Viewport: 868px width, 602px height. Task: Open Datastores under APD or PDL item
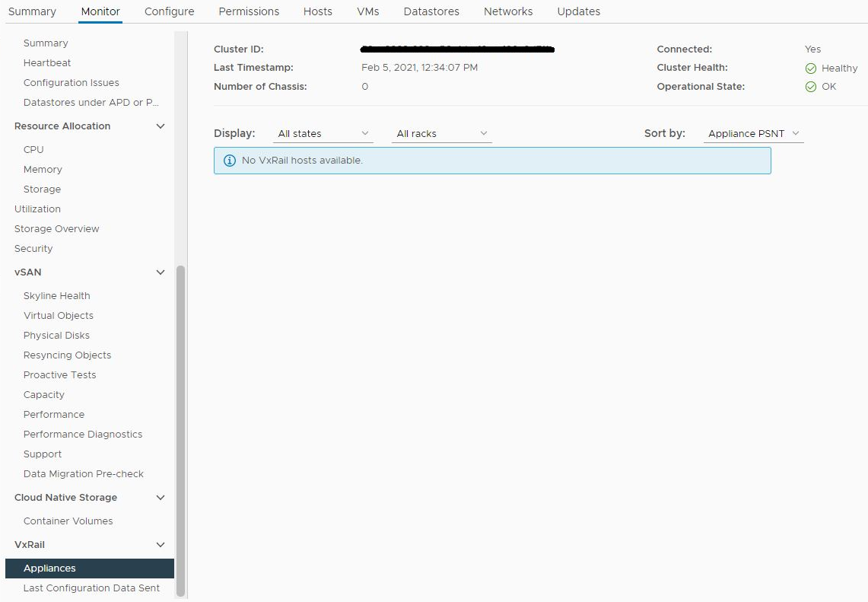[91, 103]
